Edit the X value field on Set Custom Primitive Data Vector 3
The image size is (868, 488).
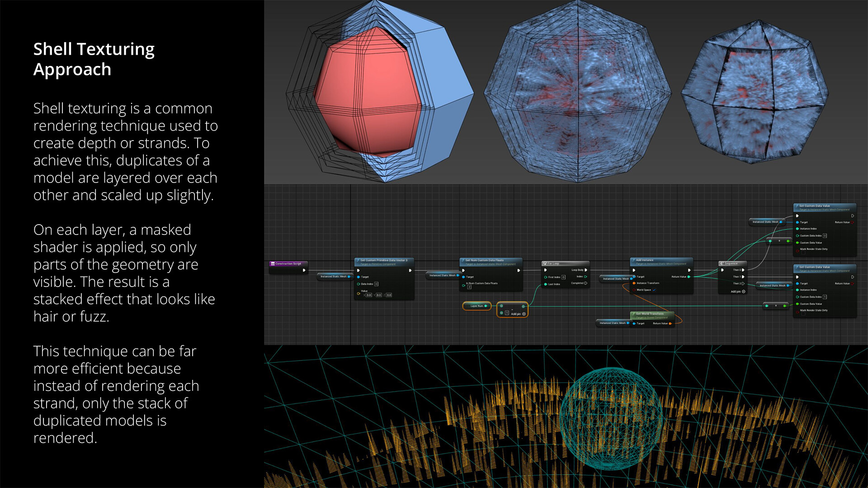[x=369, y=295]
